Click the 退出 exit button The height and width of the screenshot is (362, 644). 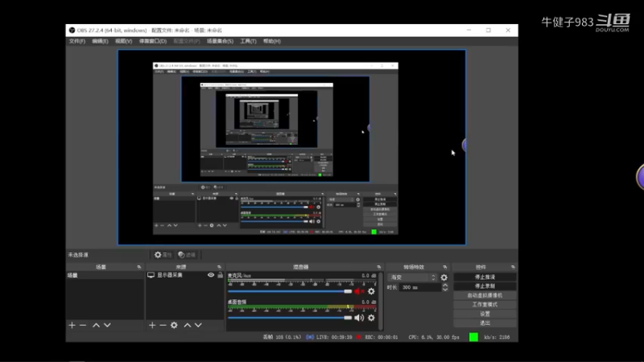[x=485, y=323]
